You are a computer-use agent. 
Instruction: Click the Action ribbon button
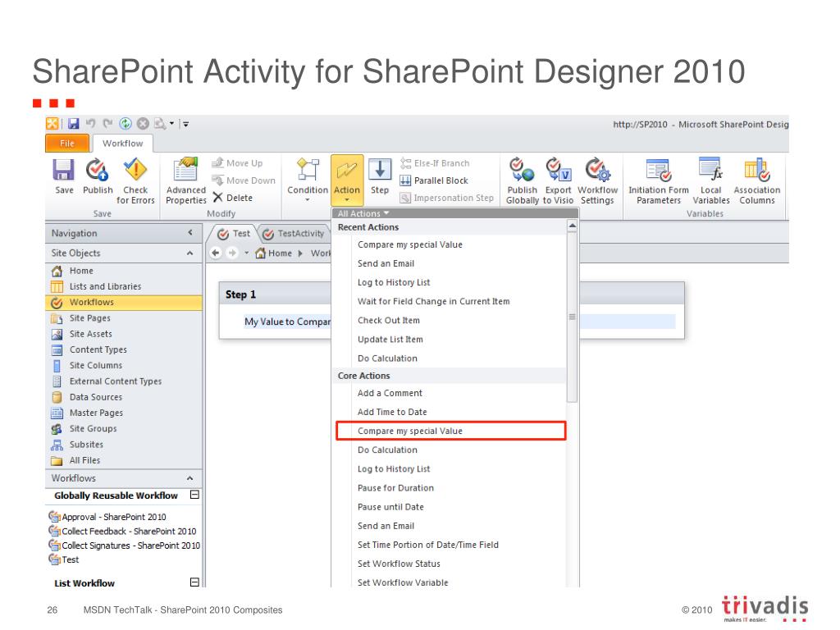pyautogui.click(x=347, y=180)
